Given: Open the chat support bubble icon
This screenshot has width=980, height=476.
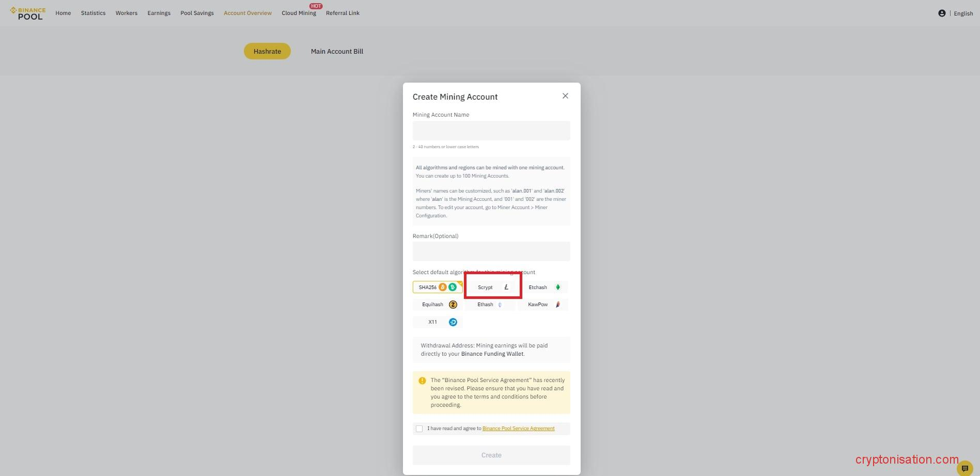Looking at the screenshot, I should click(965, 468).
